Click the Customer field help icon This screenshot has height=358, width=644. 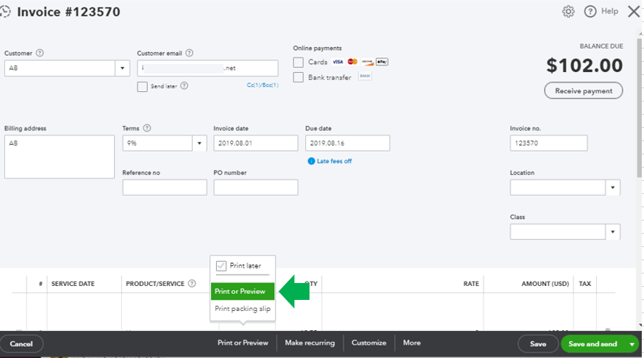coord(40,53)
